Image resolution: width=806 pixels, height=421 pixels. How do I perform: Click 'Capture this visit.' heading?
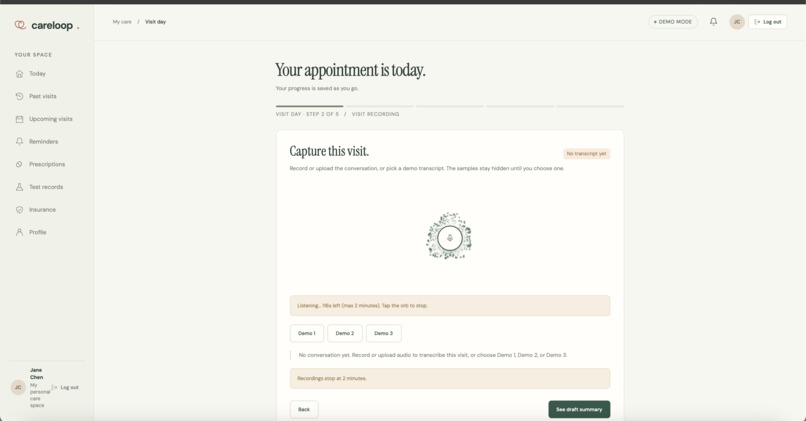pyautogui.click(x=329, y=151)
